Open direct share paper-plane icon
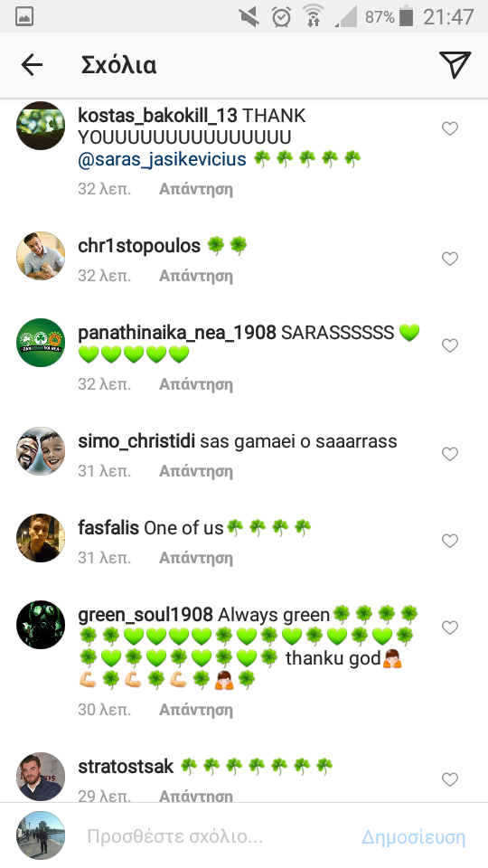Screen dimensions: 488x868 pyautogui.click(x=455, y=65)
